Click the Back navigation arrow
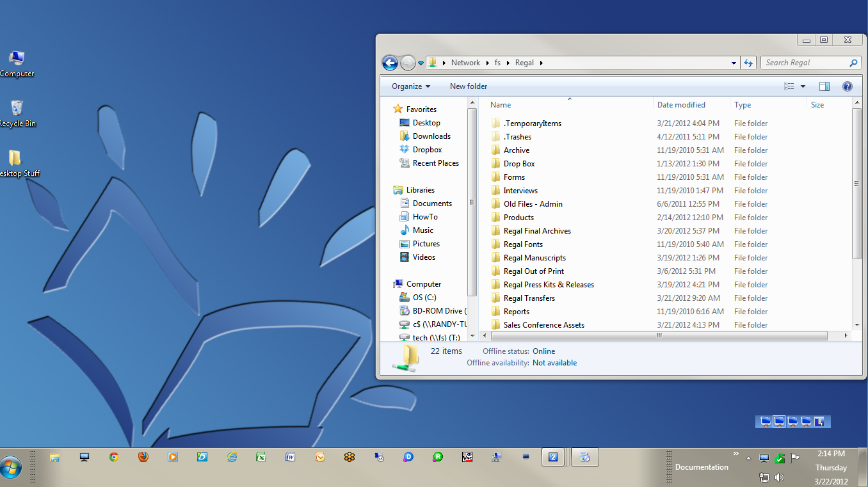The height and width of the screenshot is (487, 868). tap(390, 63)
